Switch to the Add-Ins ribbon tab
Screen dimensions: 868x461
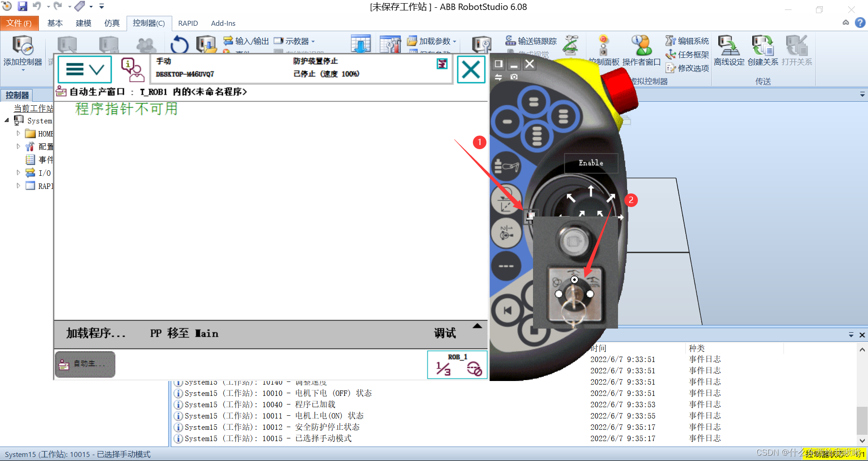click(x=223, y=23)
